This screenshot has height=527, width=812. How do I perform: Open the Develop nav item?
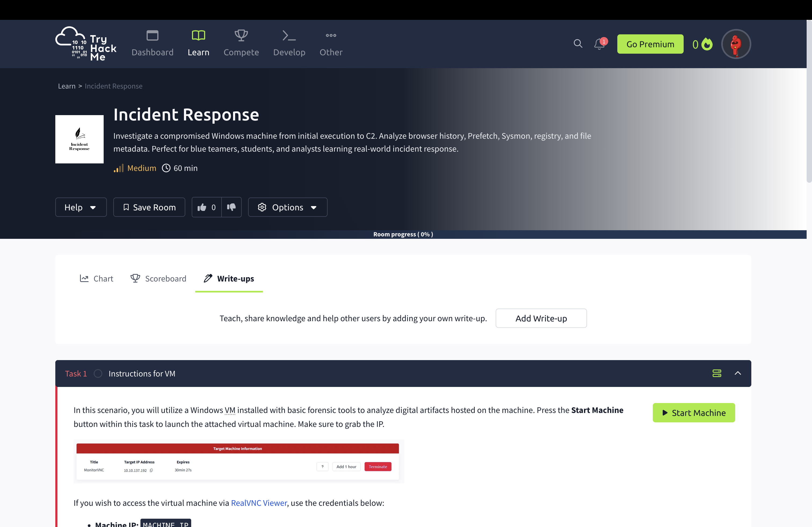289,44
